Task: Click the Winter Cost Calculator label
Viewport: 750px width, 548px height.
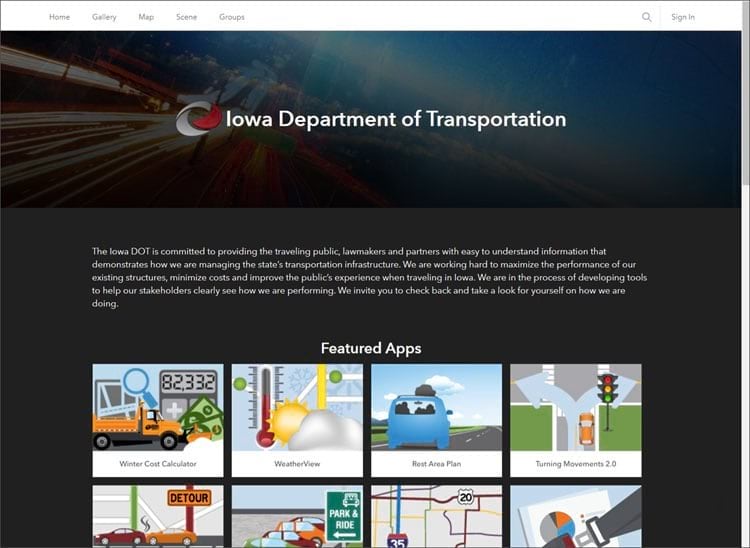Action: coord(158,463)
